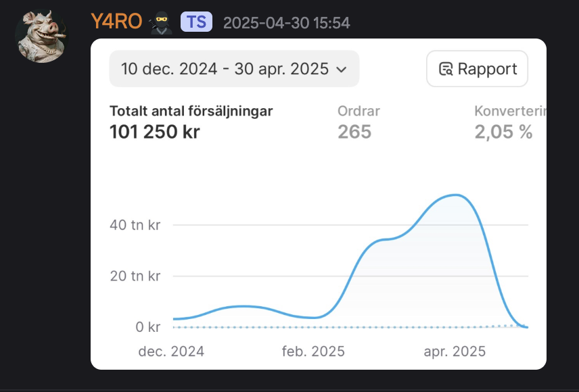The height and width of the screenshot is (392, 579).
Task: Click the apr. 2025 axis label
Action: tap(455, 351)
